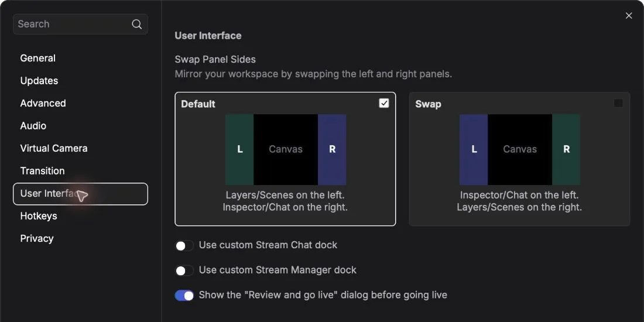The image size is (644, 322).
Task: Click the "Swap Panel Sides" heading text
Action: coord(215,60)
